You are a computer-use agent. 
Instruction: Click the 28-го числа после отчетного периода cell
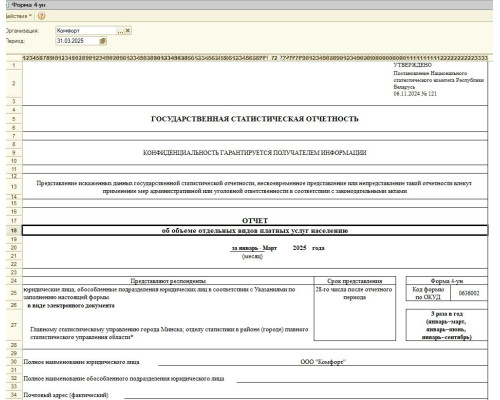[x=354, y=293]
